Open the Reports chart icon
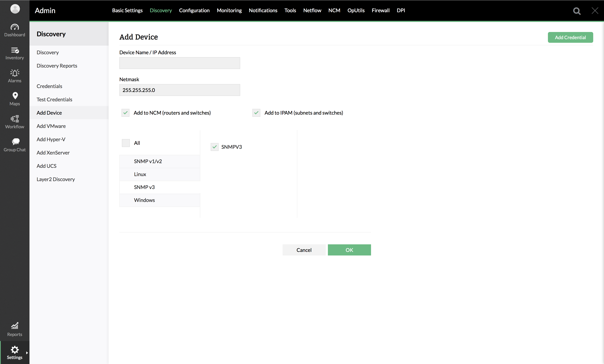Screen dimensions: 604x364 15,329
